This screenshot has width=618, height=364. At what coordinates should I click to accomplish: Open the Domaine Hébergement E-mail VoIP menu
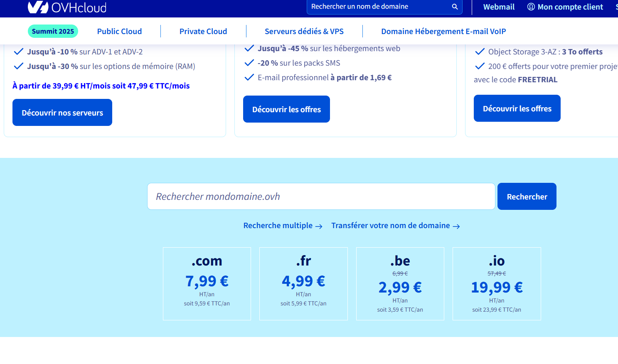(x=443, y=31)
